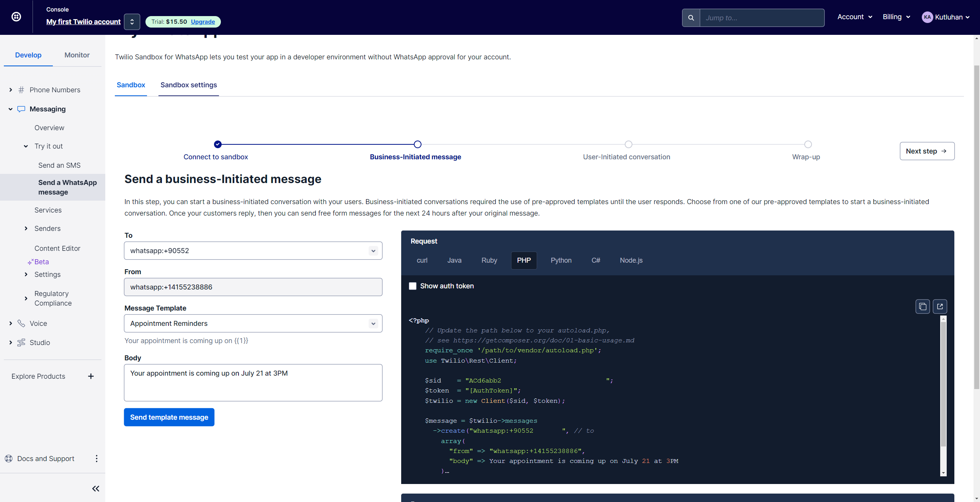The width and height of the screenshot is (980, 502).
Task: Switch to the Develop tab
Action: point(28,55)
